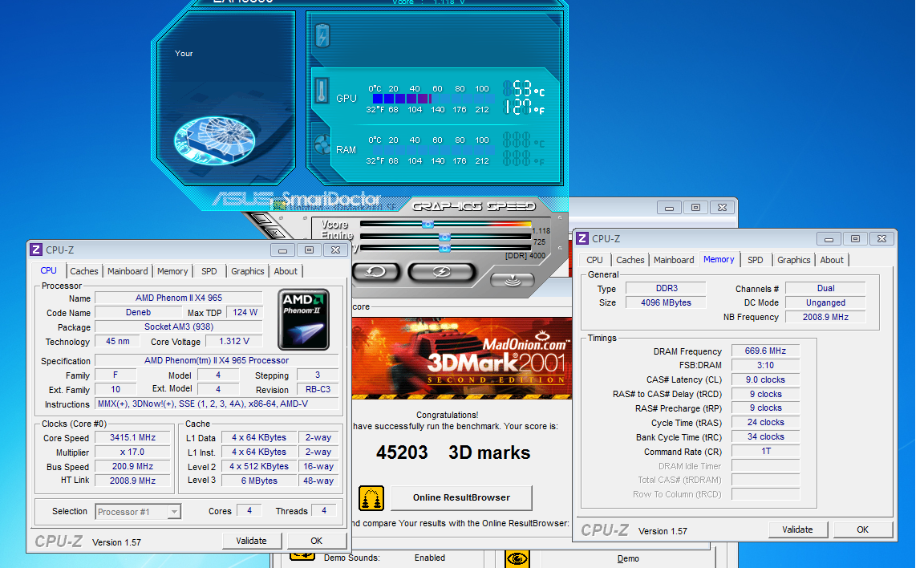Click the Max TDP value 124 W
Viewport: 924px width, 568px height.
(245, 313)
